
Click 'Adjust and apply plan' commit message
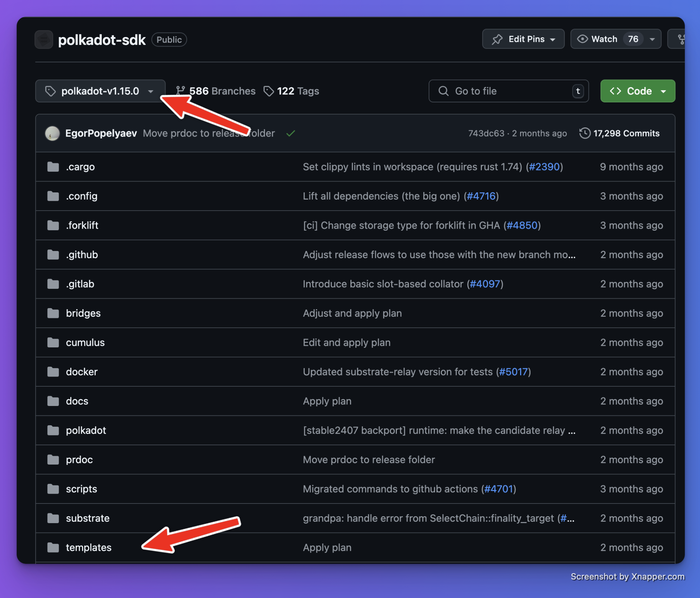coord(352,313)
